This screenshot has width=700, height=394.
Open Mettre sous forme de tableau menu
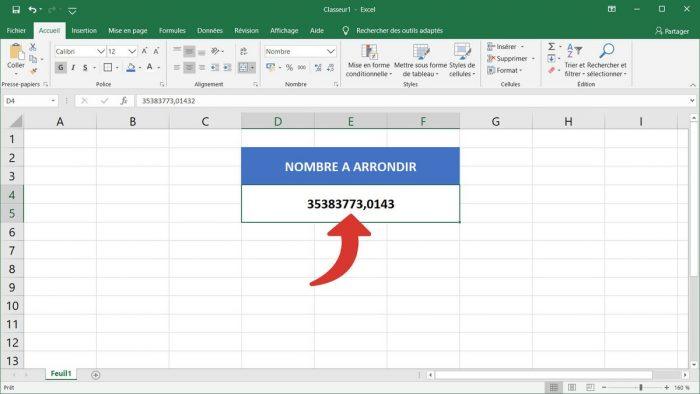pyautogui.click(x=420, y=61)
